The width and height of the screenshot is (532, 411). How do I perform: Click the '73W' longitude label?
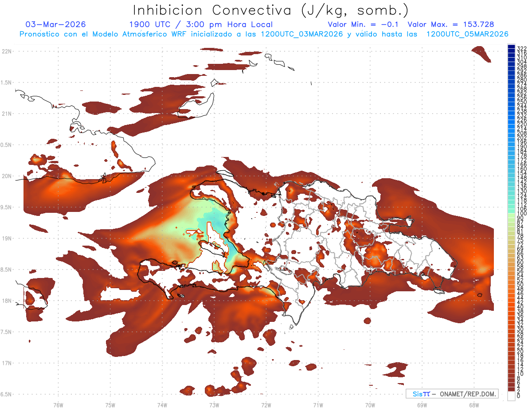click(214, 405)
